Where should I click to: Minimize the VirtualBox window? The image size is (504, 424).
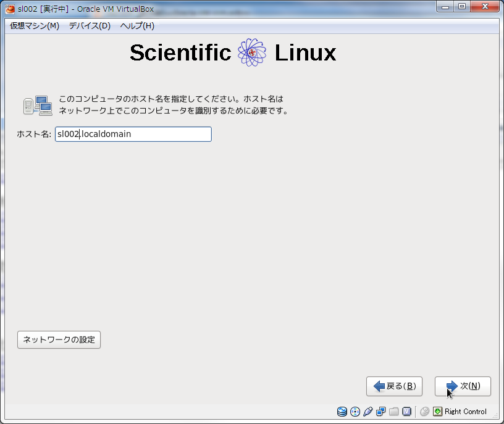coord(445,6)
